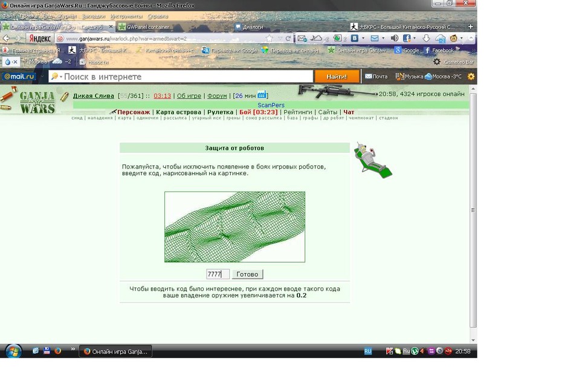Click the mail.ru logo button
The height and width of the screenshot is (392, 562).
pos(19,76)
